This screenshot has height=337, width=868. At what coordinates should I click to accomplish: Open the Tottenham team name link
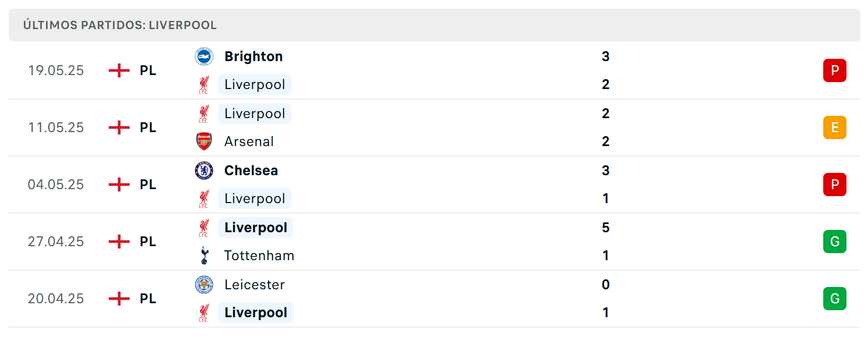tap(259, 256)
